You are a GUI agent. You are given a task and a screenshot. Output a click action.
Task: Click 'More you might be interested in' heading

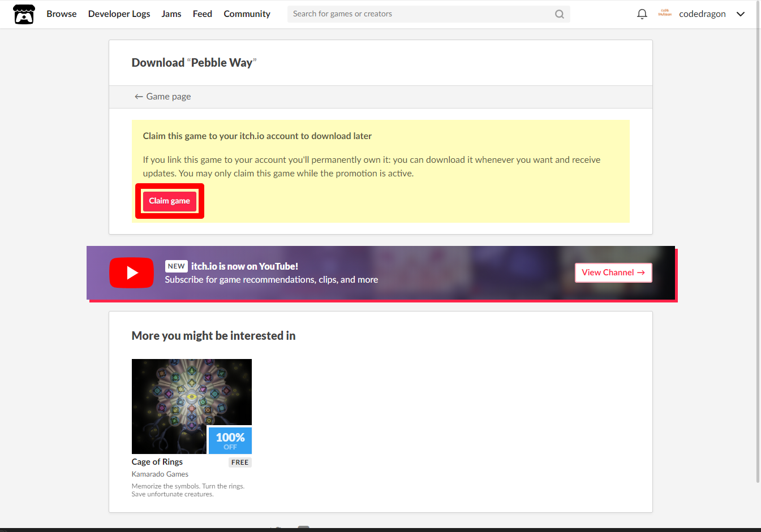[213, 336]
